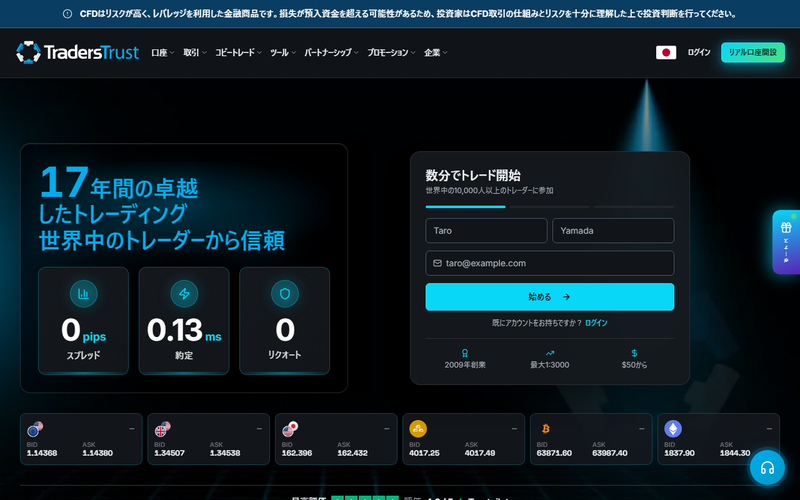Focus the taro@example.com email field
Screen dimensions: 800x500
(x=549, y=263)
